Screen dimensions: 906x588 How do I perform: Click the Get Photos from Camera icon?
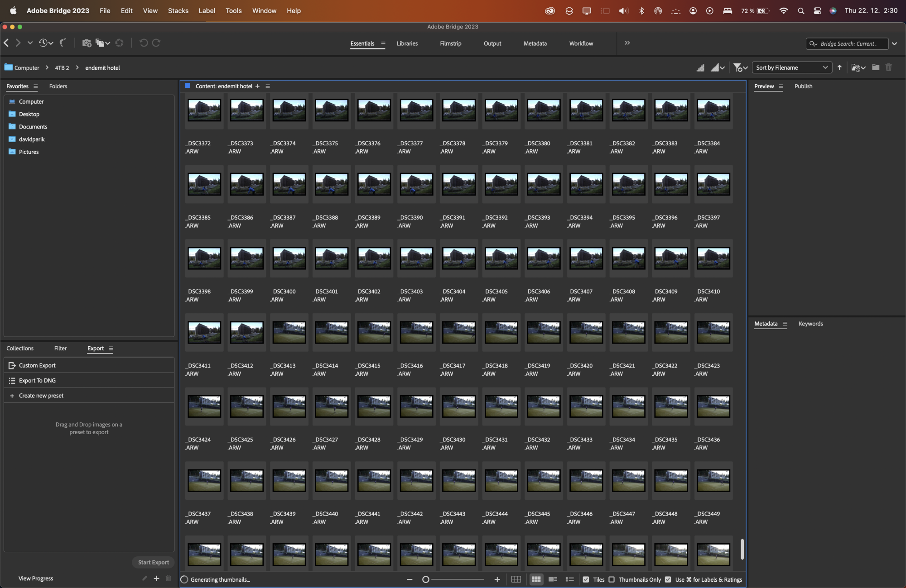point(86,43)
